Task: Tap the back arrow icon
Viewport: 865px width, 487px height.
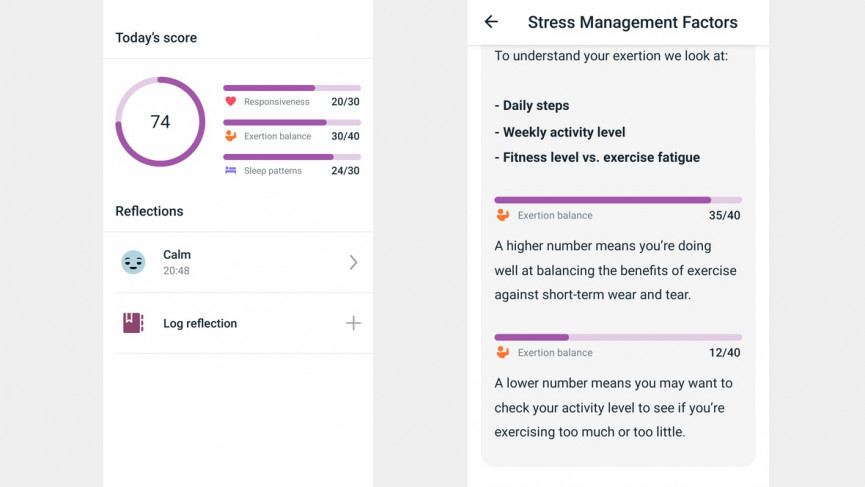Action: 491,22
